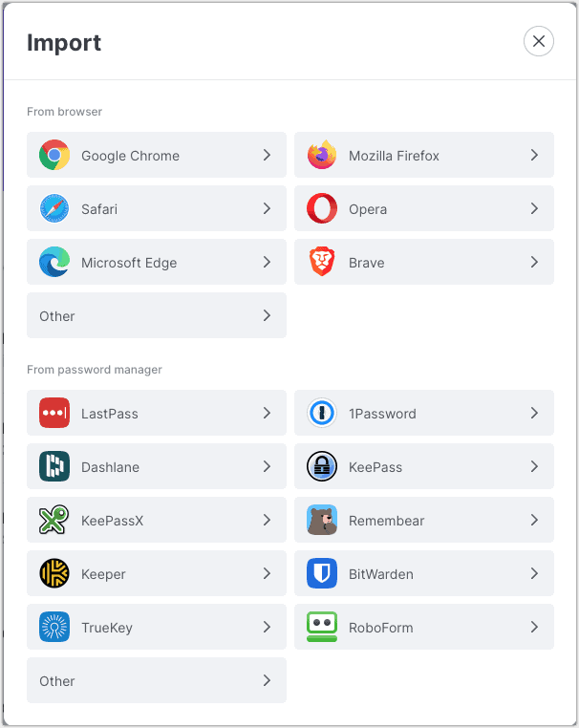Select the RoboForm import option

click(x=424, y=627)
